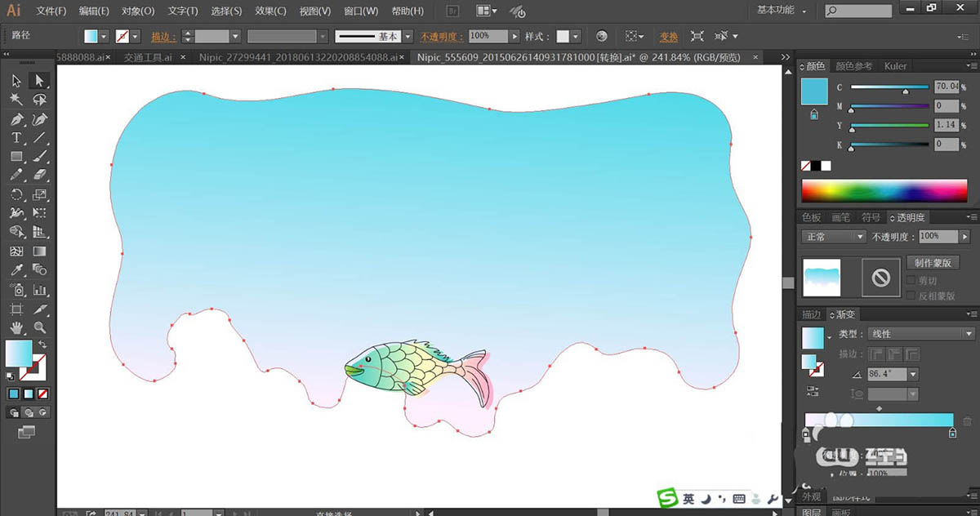Image resolution: width=980 pixels, height=516 pixels.
Task: Click the 变换 link in control bar
Action: [x=669, y=37]
